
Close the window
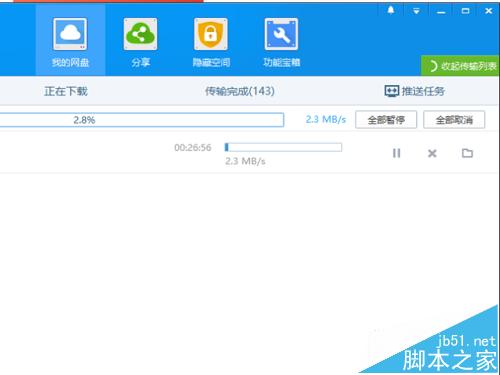489,11
